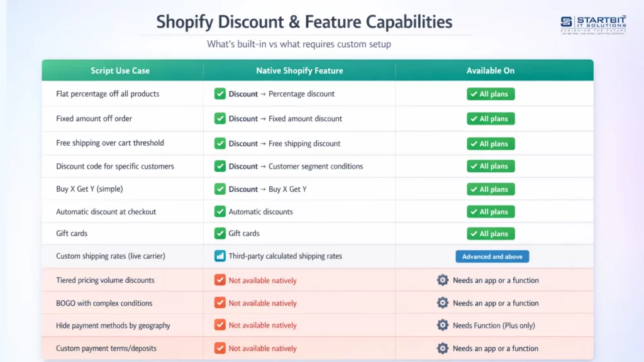The height and width of the screenshot is (362, 644).
Task: Toggle the checkmark beside Buy X Get Y
Action: tap(219, 189)
